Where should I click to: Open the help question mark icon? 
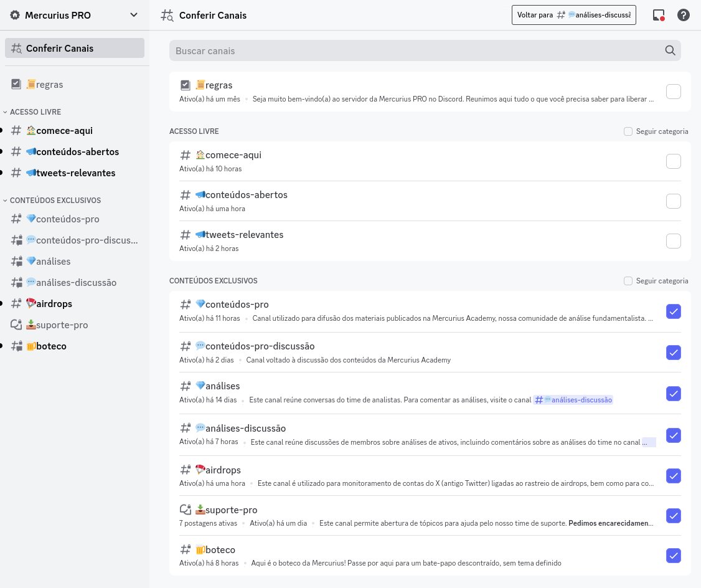(683, 15)
